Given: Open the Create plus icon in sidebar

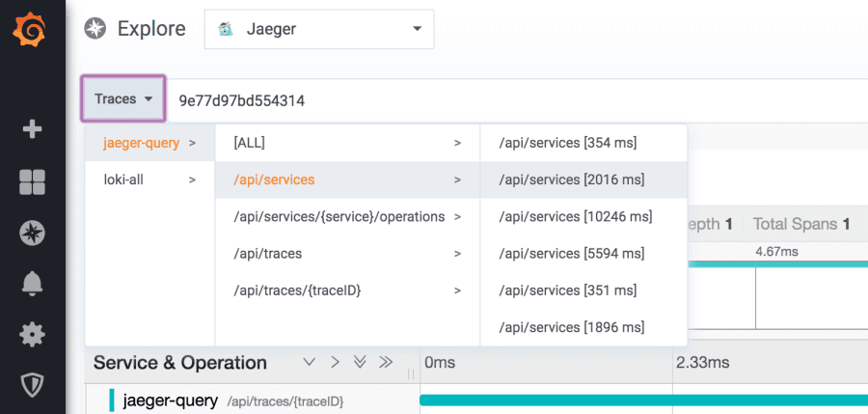Looking at the screenshot, I should pyautogui.click(x=32, y=129).
